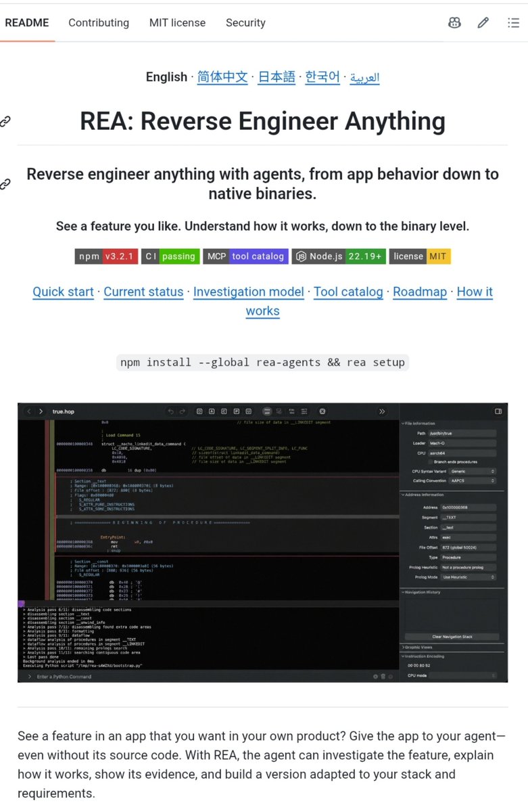Image resolution: width=528 pixels, height=812 pixels.
Task: Open the Copilot icon in the README header
Action: [x=455, y=22]
